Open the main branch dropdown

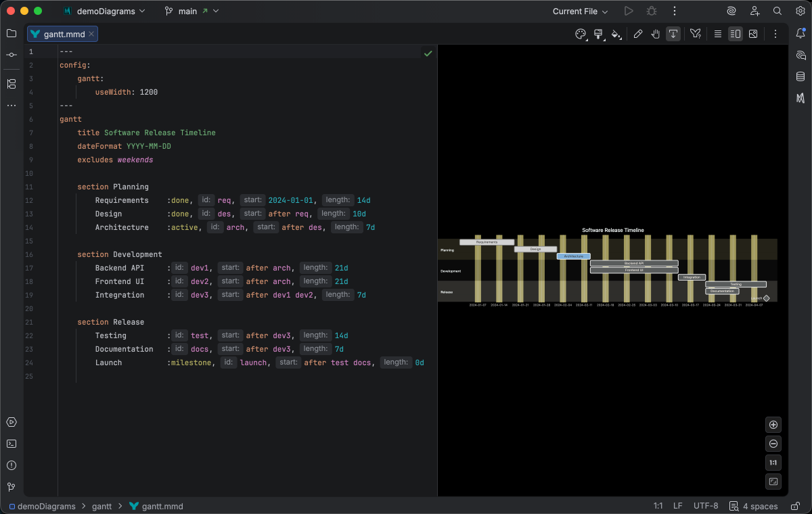click(193, 11)
